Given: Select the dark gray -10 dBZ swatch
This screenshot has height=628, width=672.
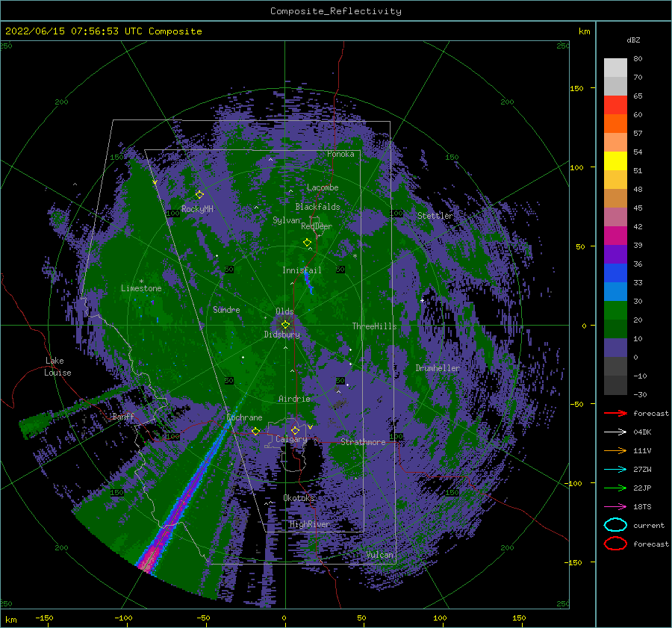Looking at the screenshot, I should pyautogui.click(x=615, y=385).
